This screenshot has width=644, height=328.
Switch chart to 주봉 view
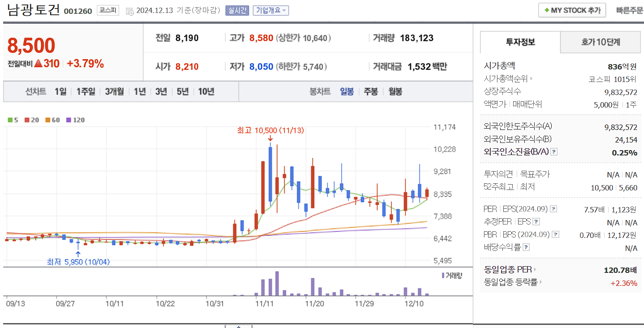coord(371,91)
